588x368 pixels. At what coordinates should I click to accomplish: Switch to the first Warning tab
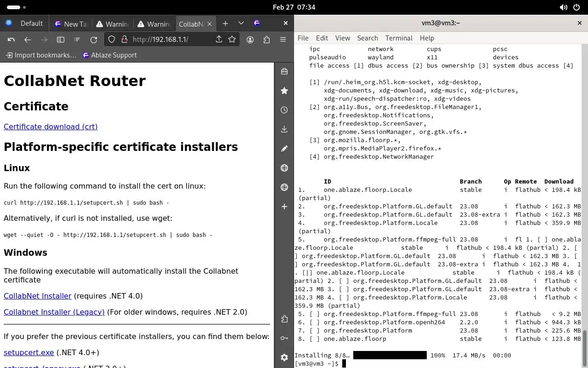coord(112,24)
